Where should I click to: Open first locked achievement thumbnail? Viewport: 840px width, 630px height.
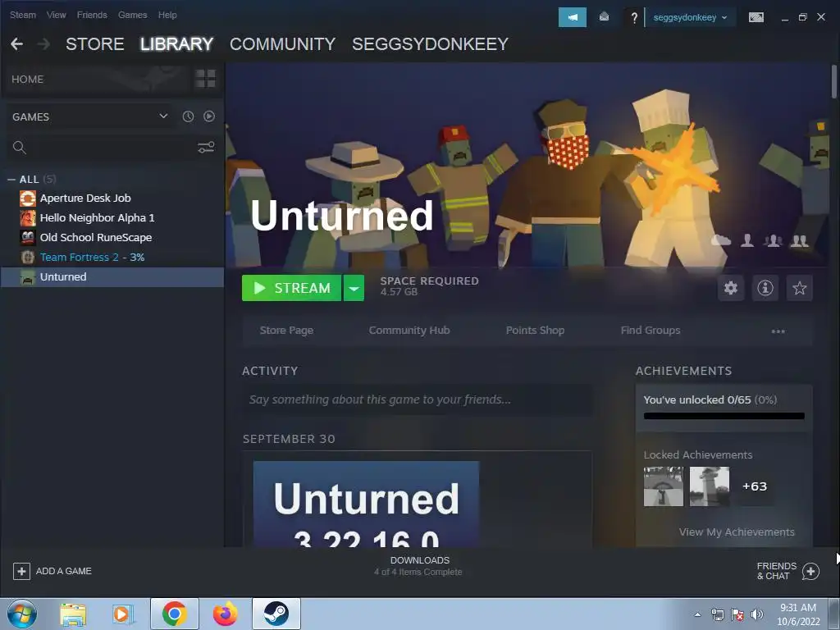[x=663, y=486]
